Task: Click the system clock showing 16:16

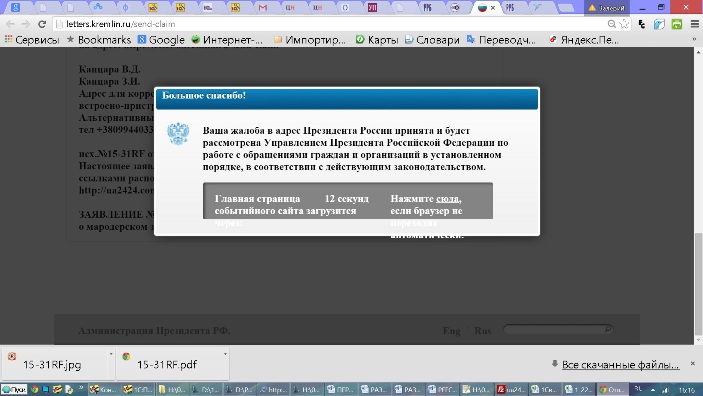Action: coord(686,390)
